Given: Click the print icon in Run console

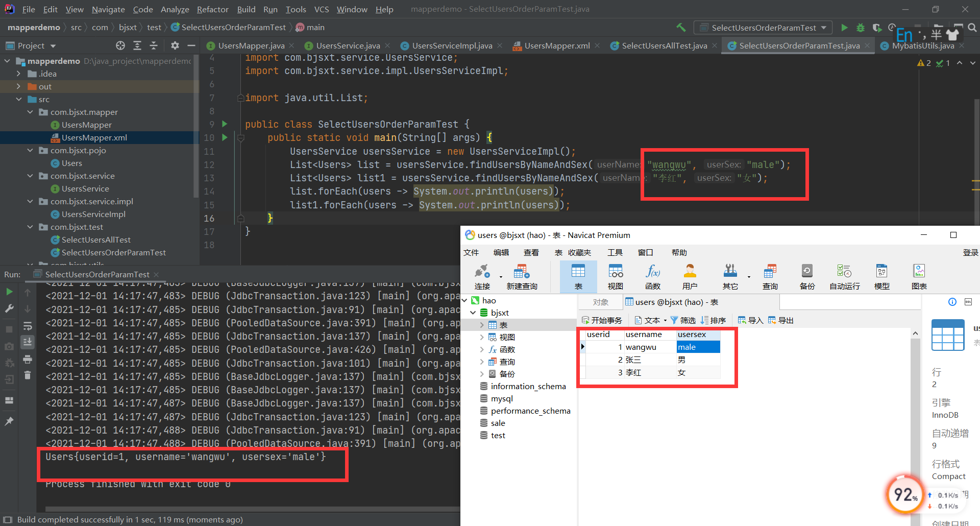Looking at the screenshot, I should click(28, 359).
